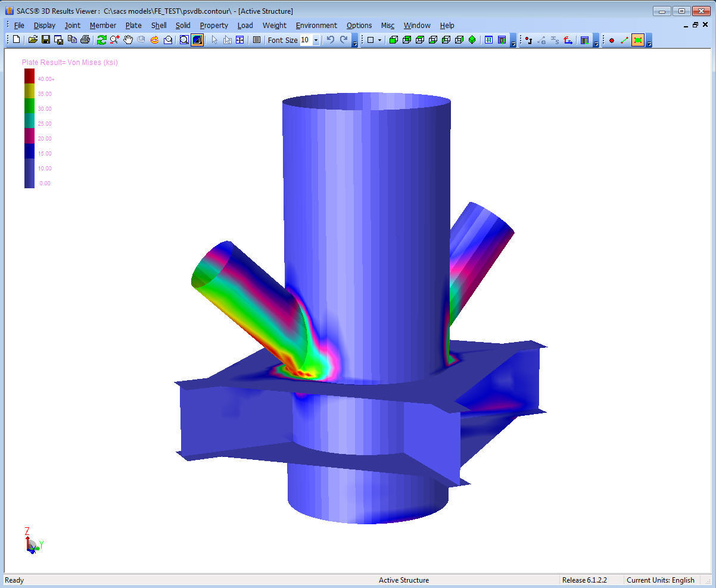Viewport: 716px width, 588px height.
Task: Open the Plate menu
Action: 133,25
